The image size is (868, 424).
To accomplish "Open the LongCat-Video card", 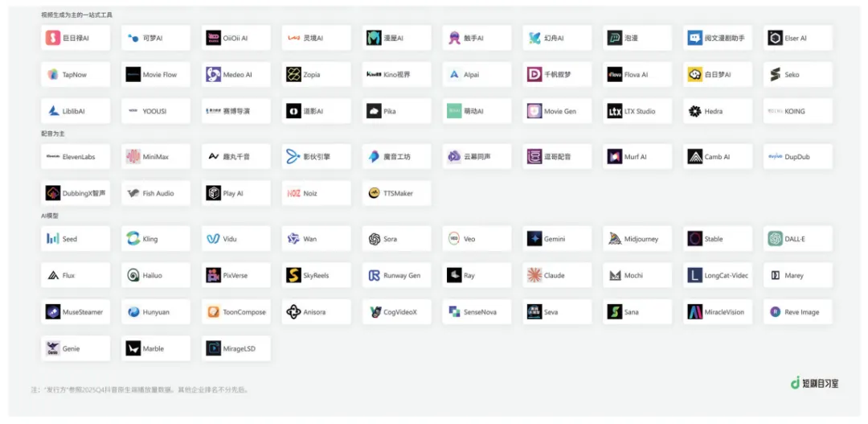I will [718, 275].
